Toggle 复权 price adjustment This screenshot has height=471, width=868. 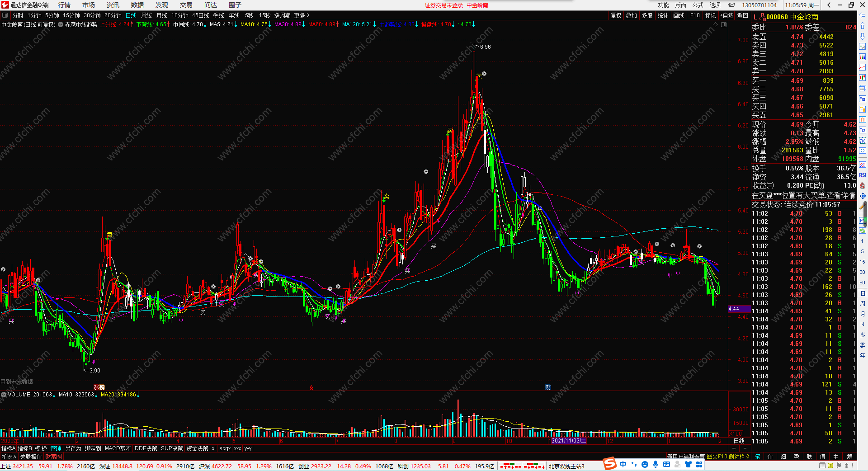tap(616, 15)
